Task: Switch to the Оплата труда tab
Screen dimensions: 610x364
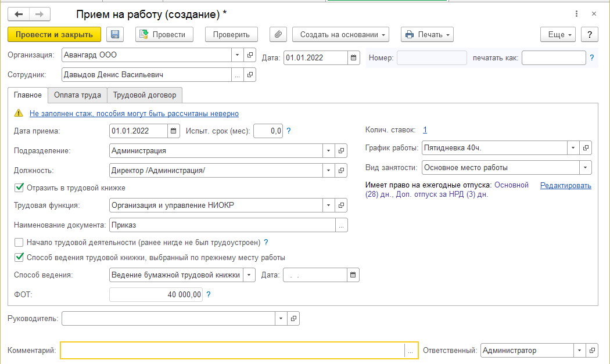Action: (x=77, y=95)
